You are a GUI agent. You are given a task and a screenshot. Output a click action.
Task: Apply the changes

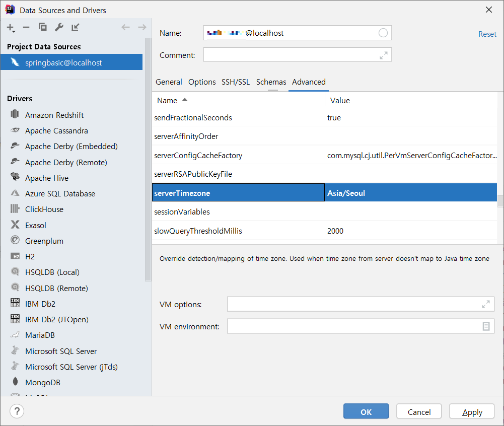tap(471, 411)
